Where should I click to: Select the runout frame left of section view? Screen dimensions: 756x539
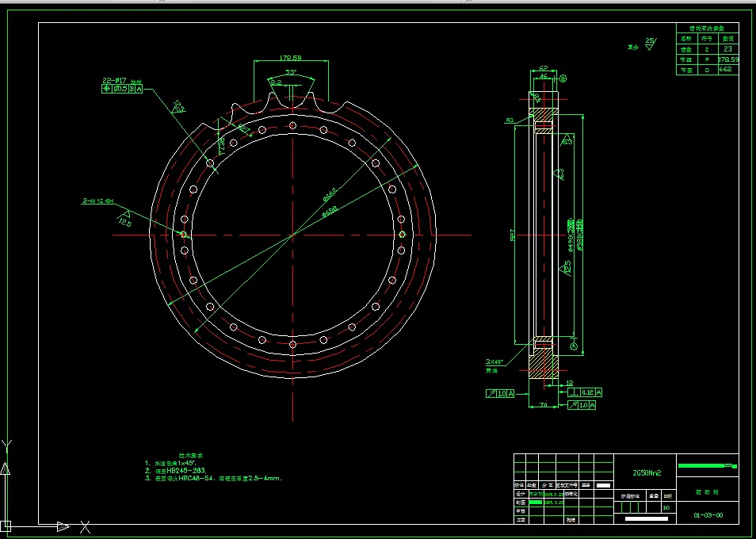pos(501,394)
